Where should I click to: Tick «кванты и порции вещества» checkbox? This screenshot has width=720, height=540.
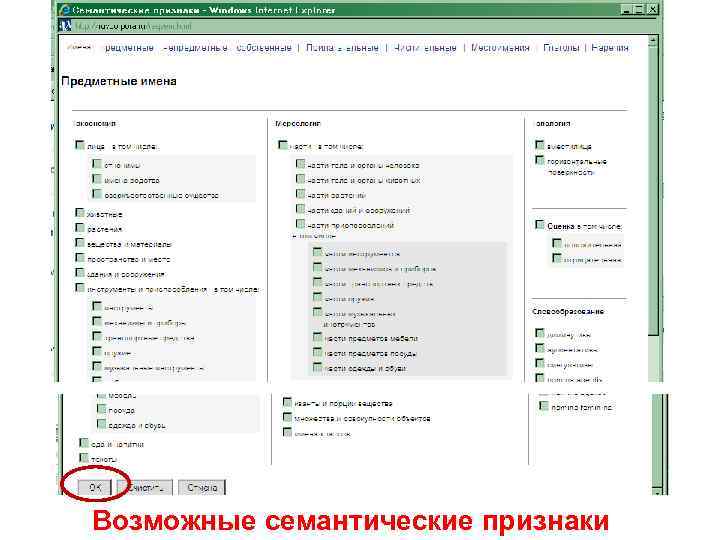click(287, 402)
